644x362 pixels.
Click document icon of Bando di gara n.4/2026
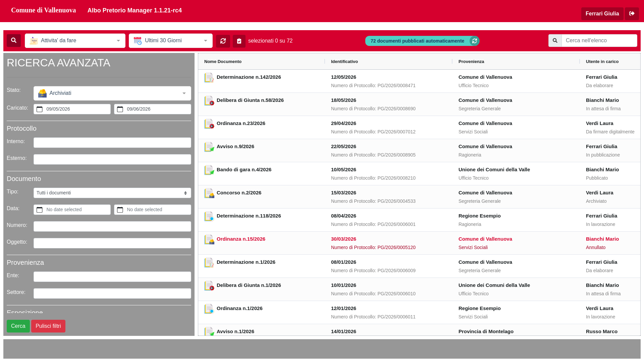(209, 170)
